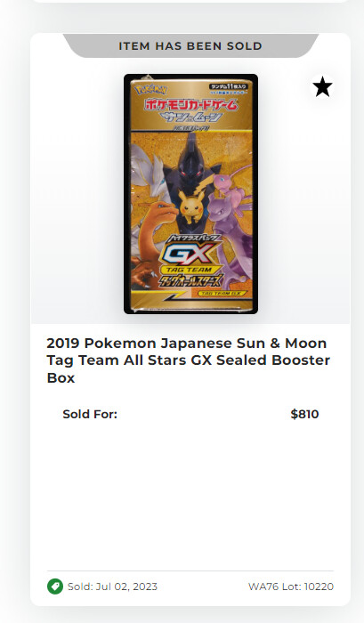Click the Sold For label
The image size is (364, 623).
90,414
